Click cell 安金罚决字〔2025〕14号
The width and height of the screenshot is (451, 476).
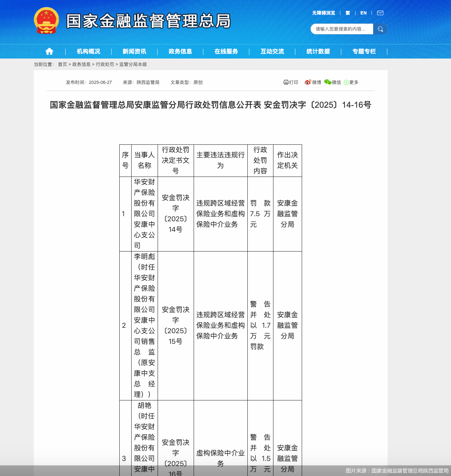coord(176,214)
